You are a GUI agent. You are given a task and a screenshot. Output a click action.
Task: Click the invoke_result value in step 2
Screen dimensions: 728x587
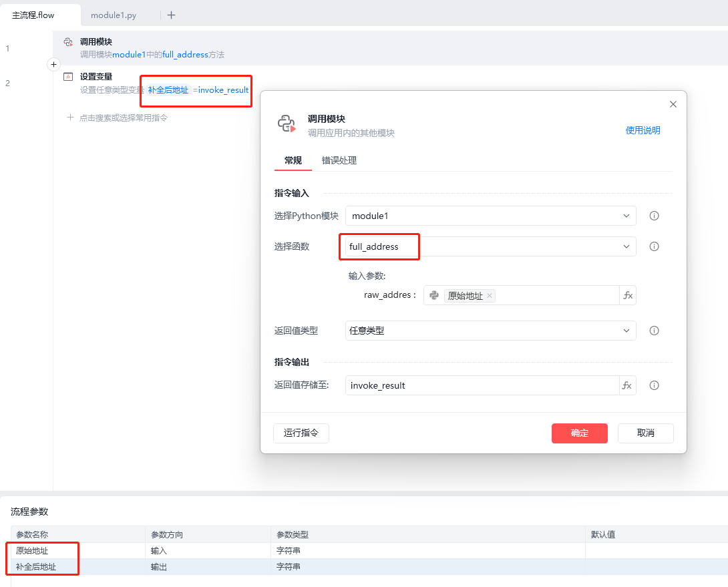223,90
